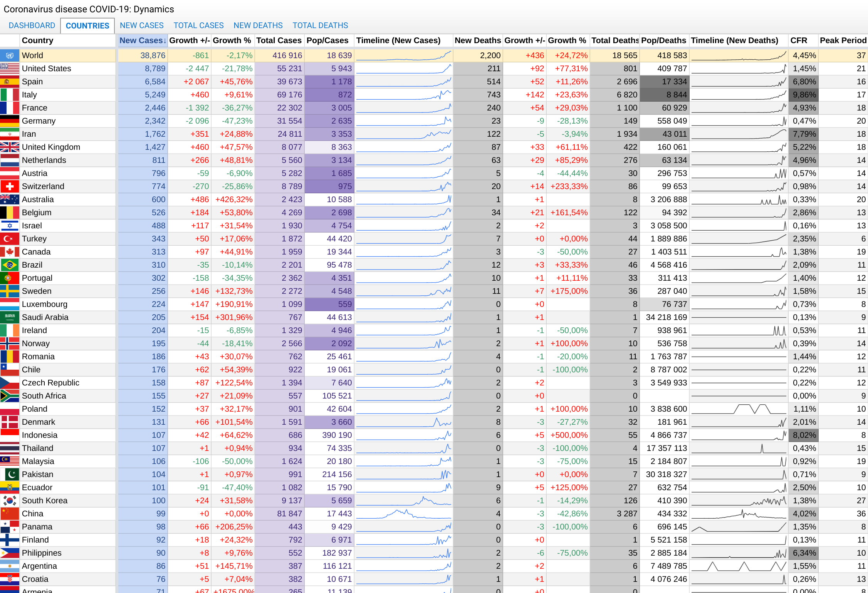Click the Brazil flag icon
This screenshot has width=868, height=593.
click(10, 265)
